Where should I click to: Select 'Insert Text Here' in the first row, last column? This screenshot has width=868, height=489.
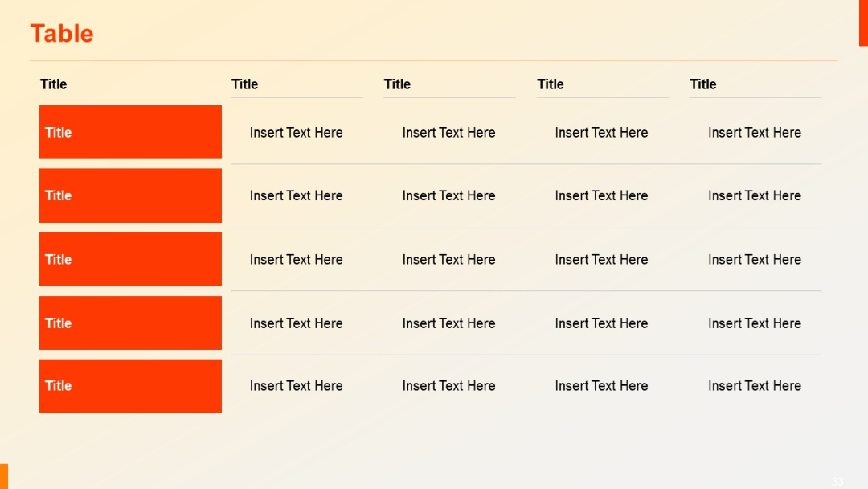tap(754, 132)
